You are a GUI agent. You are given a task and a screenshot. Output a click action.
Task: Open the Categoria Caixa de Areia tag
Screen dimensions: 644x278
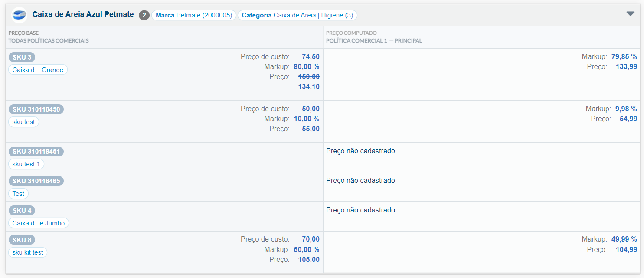coord(297,15)
